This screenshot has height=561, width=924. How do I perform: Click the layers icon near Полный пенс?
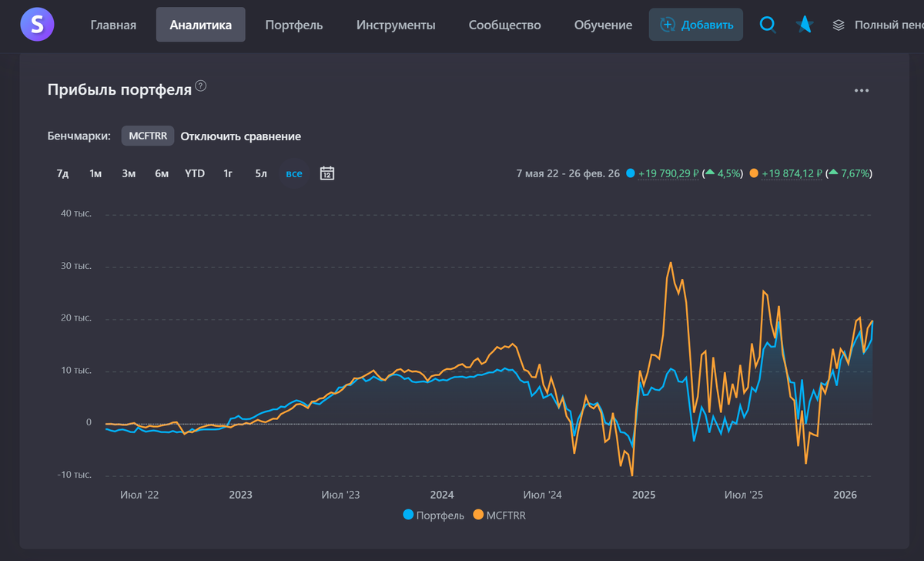[x=839, y=25]
